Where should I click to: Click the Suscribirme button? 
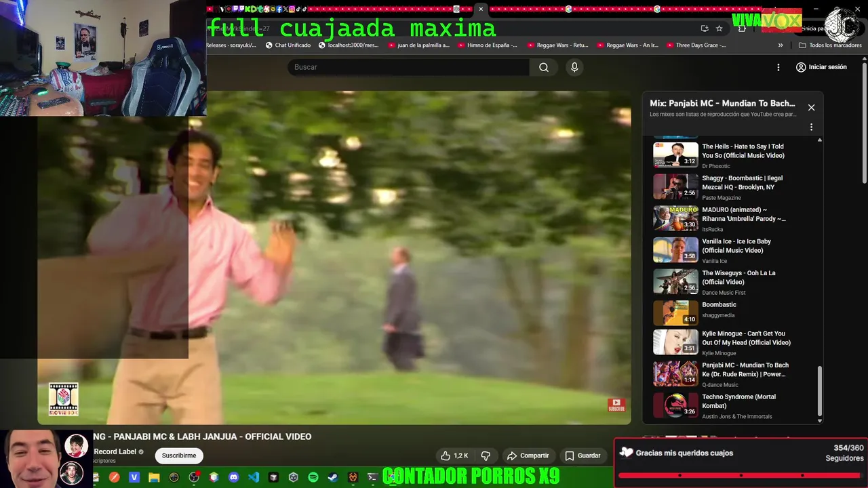tap(179, 455)
